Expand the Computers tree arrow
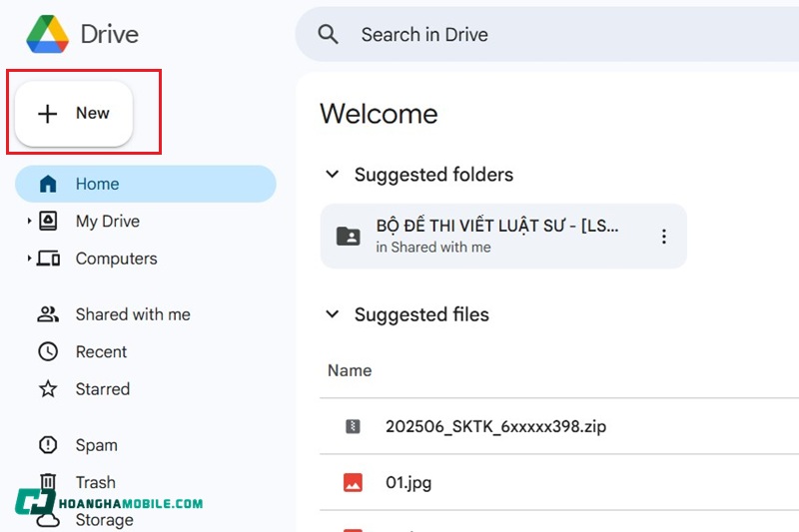The width and height of the screenshot is (799, 532). 29,260
